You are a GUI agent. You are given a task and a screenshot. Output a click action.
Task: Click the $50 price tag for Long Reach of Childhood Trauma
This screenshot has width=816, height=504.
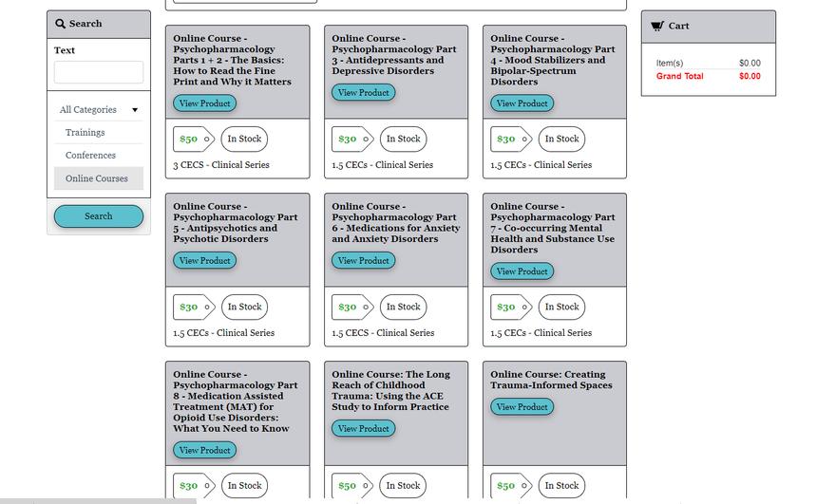tap(352, 485)
